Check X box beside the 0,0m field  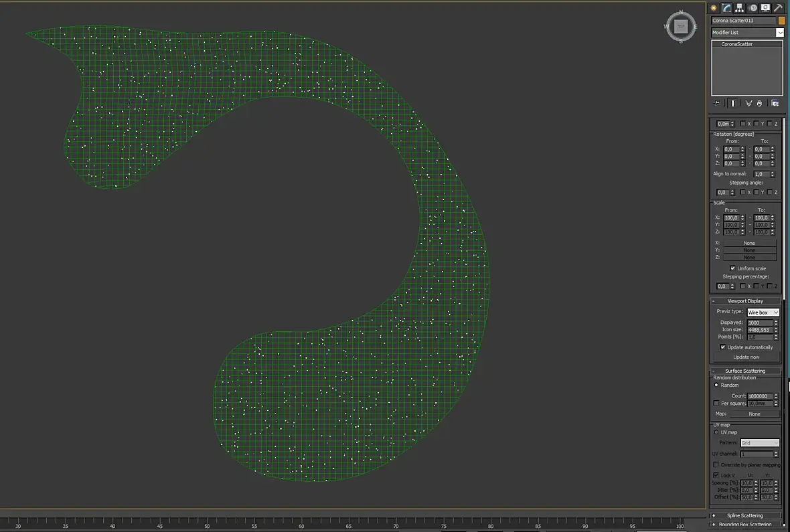(x=742, y=123)
